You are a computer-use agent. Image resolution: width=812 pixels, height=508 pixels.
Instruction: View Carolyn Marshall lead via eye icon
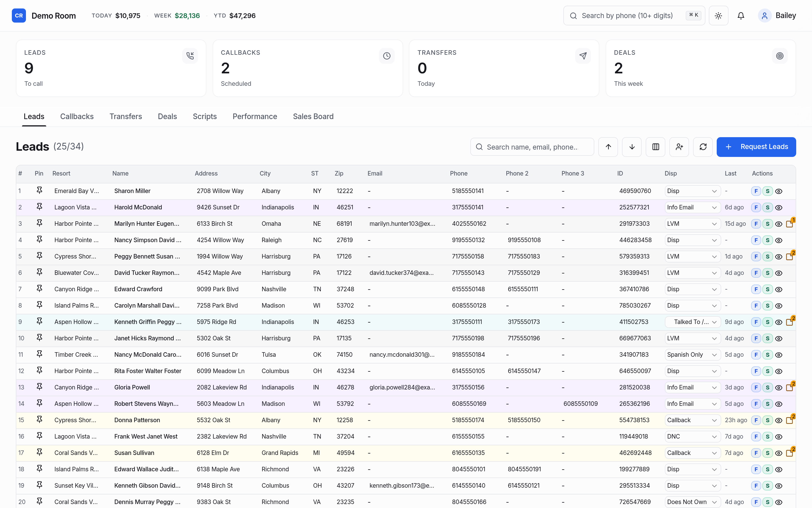[x=779, y=306]
